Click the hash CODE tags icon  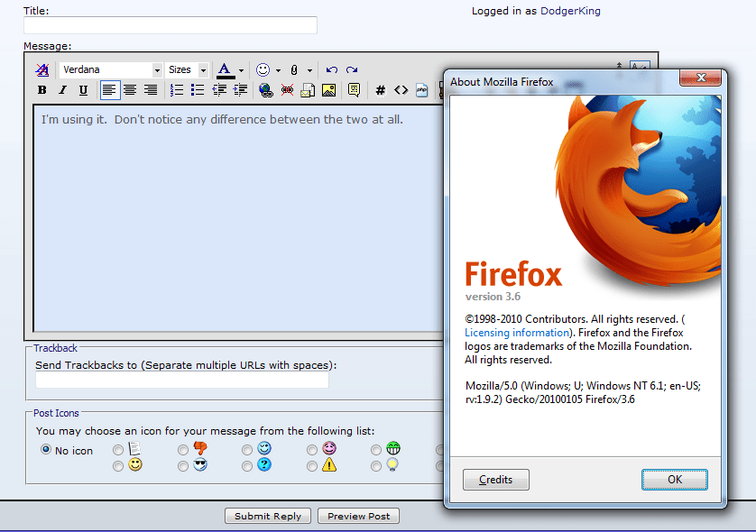point(381,90)
